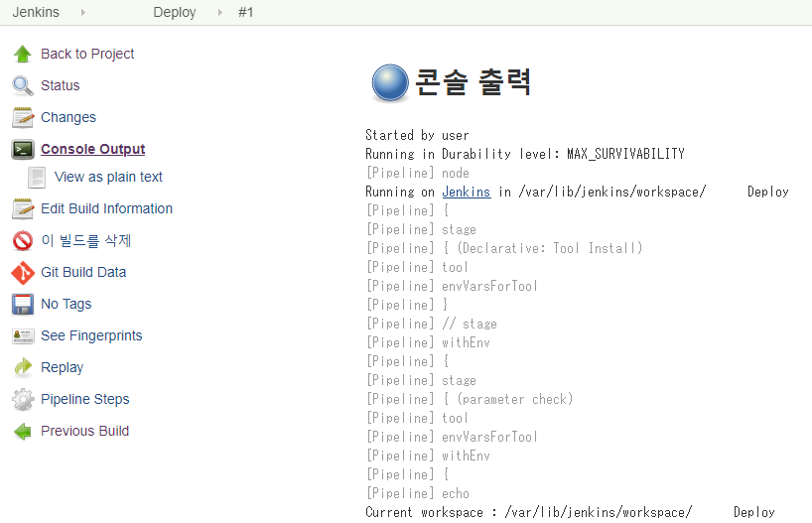Click the Git Build Data orange icon
Image resolution: width=812 pixels, height=523 pixels.
click(x=23, y=272)
